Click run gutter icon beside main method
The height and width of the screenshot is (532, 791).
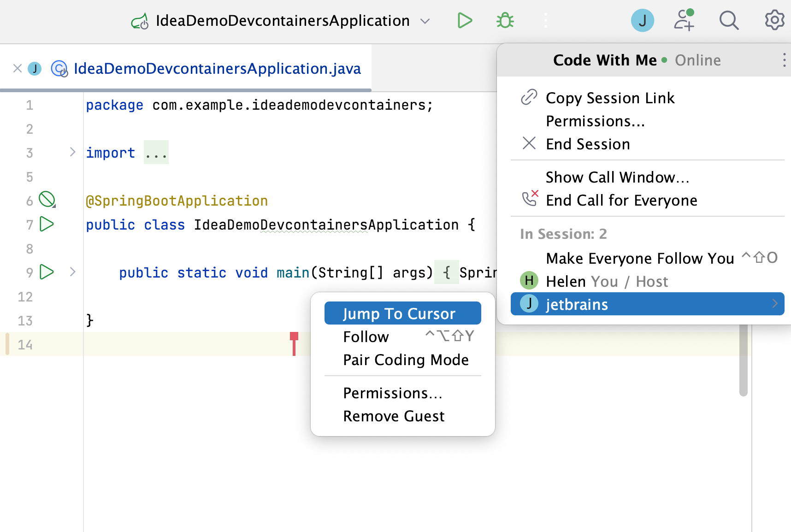tap(47, 272)
